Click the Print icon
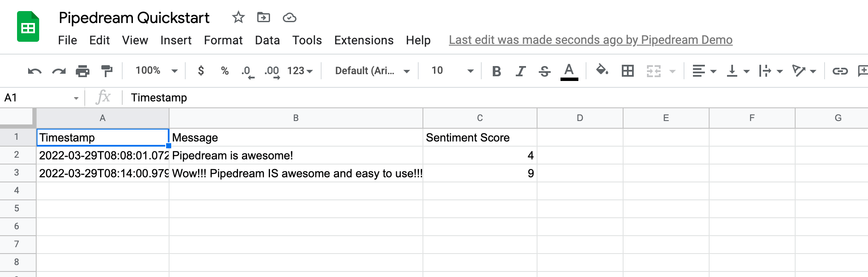 click(x=82, y=71)
